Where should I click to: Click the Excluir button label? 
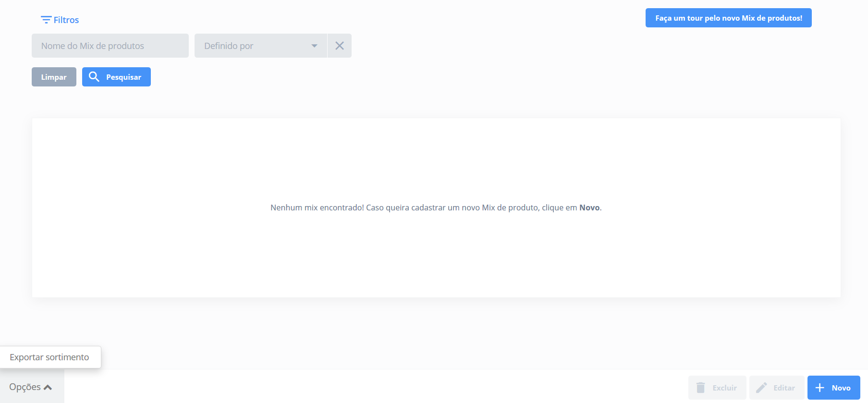click(x=724, y=388)
